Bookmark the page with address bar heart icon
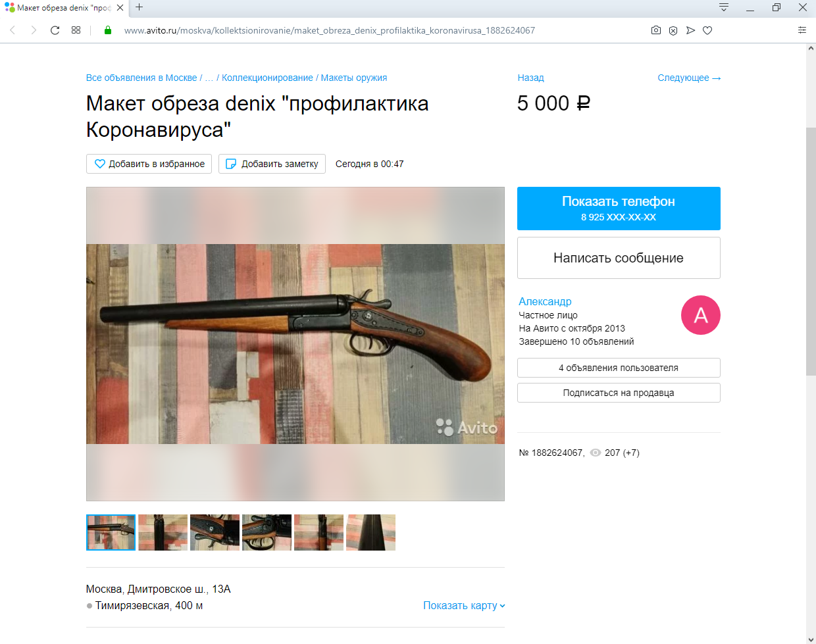The image size is (816, 644). 707,30
